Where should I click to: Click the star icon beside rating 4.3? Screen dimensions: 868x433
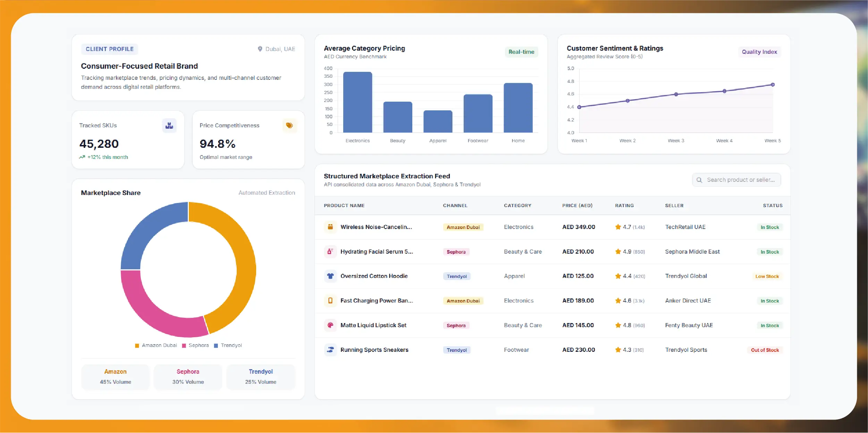click(x=618, y=350)
